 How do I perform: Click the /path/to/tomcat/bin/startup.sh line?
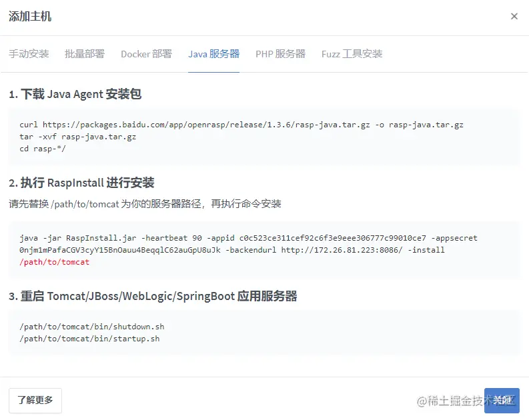pyautogui.click(x=89, y=339)
